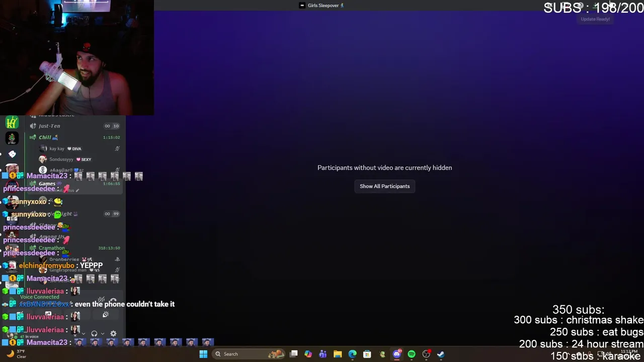
Task: Click the share screen button
Action: [48, 315]
